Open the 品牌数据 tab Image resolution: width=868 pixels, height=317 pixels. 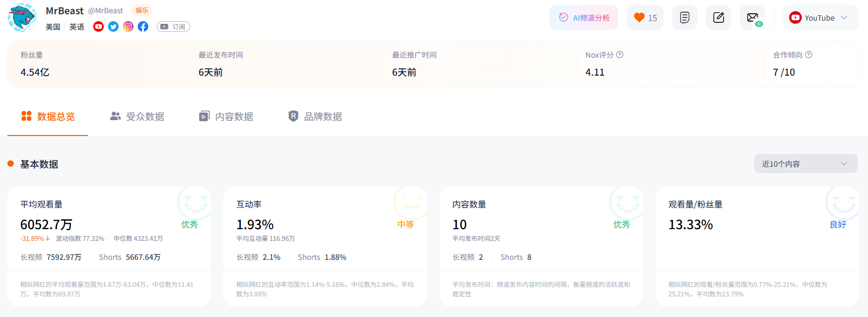click(315, 116)
